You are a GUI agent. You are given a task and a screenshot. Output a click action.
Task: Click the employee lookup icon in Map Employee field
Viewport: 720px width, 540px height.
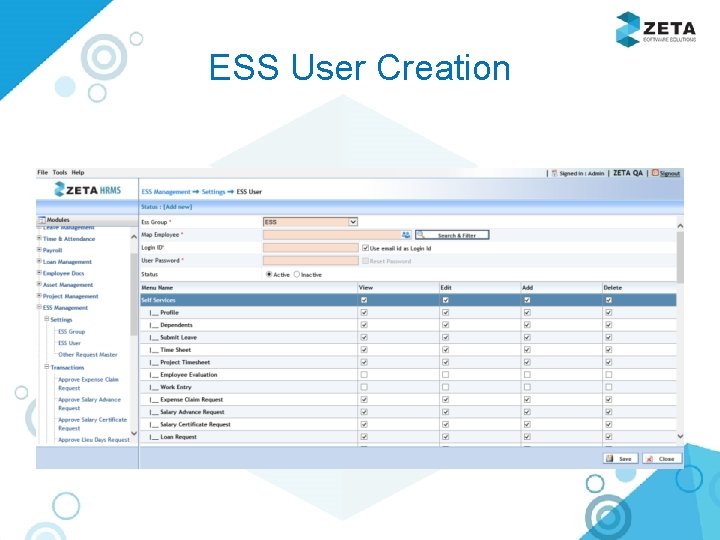click(406, 235)
